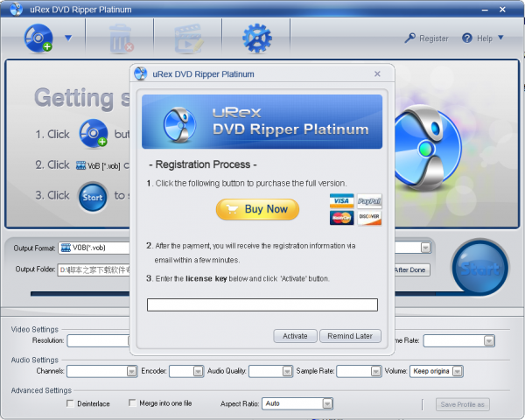Open the Aspect Ratio Auto dropdown
The width and height of the screenshot is (525, 420).
click(327, 403)
